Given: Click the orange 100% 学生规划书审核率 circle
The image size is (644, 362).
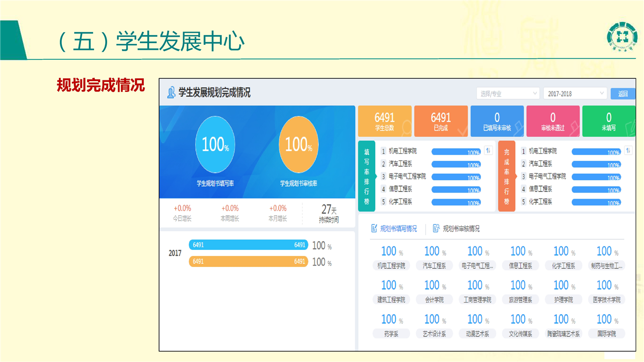Looking at the screenshot, I should coord(298,145).
